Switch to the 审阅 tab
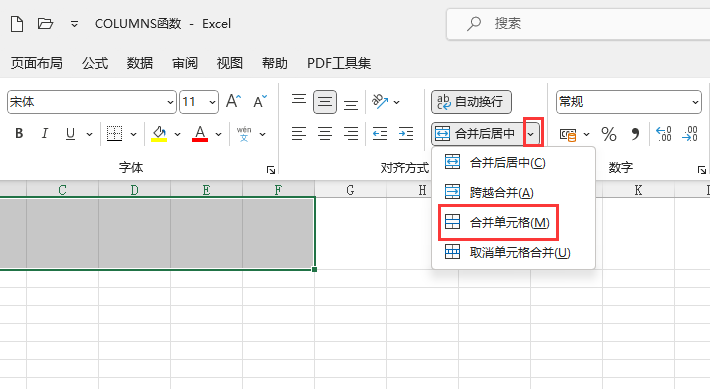This screenshot has height=389, width=710. [x=185, y=63]
